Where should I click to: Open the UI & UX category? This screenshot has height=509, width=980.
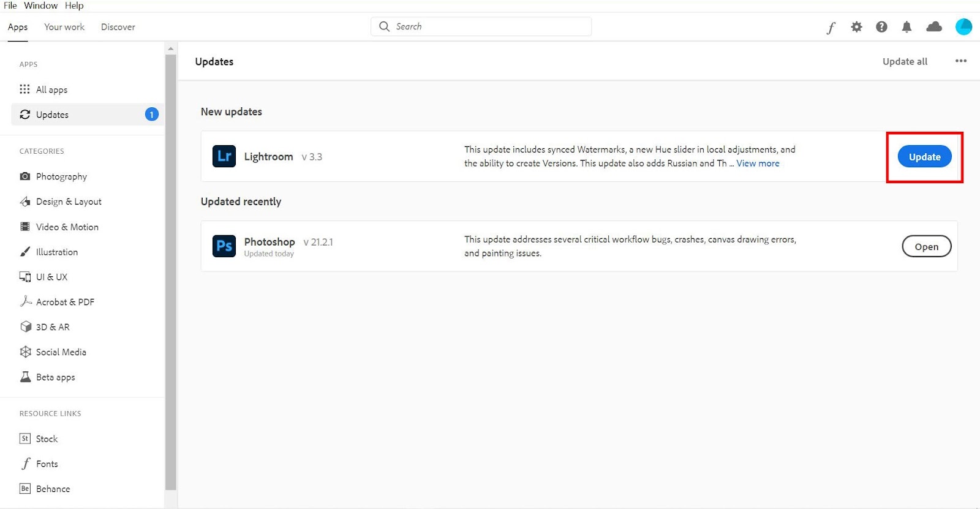point(51,277)
